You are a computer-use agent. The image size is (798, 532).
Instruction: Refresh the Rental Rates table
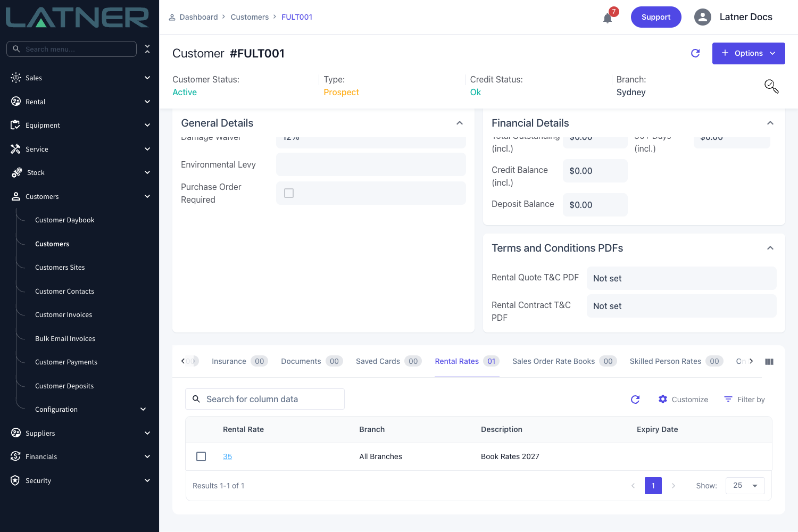[x=635, y=400]
